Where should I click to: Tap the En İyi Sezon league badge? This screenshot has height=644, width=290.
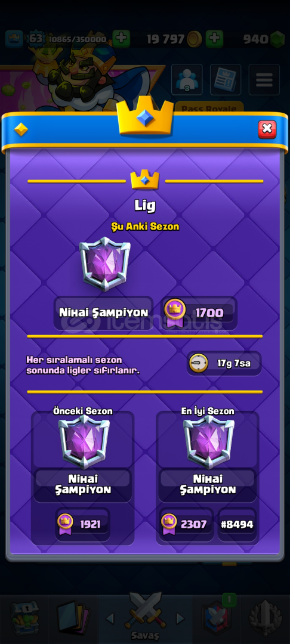coord(209,441)
